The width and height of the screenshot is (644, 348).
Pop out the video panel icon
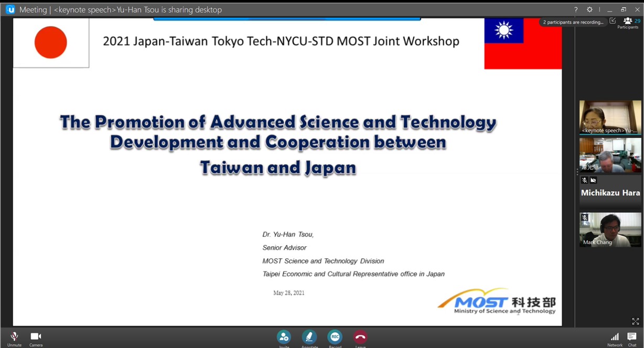click(x=613, y=21)
